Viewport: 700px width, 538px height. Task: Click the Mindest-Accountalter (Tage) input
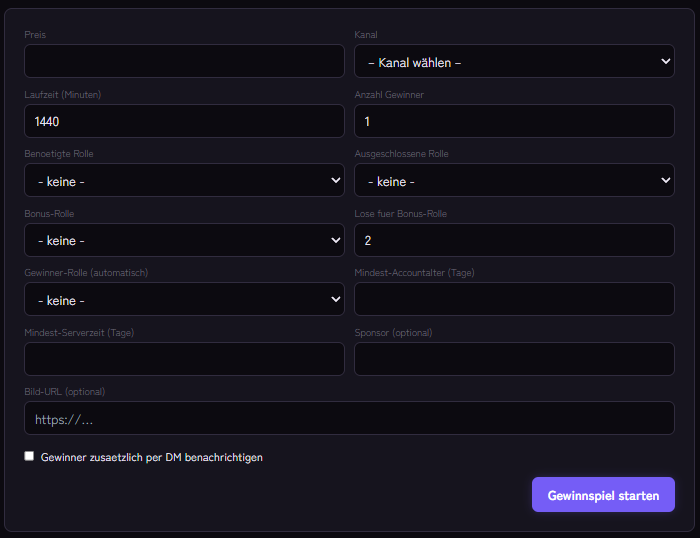click(x=514, y=299)
